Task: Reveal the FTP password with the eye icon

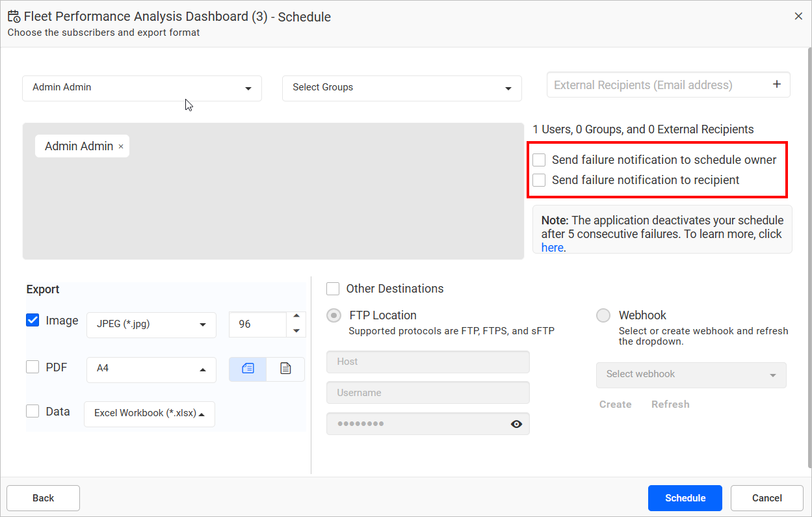Action: pyautogui.click(x=516, y=423)
